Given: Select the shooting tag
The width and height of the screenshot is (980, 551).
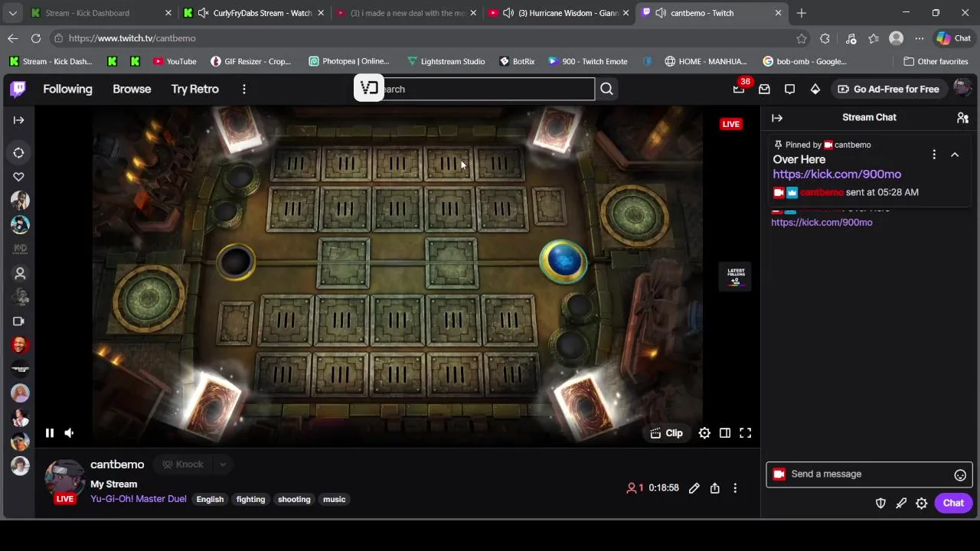Looking at the screenshot, I should point(294,499).
